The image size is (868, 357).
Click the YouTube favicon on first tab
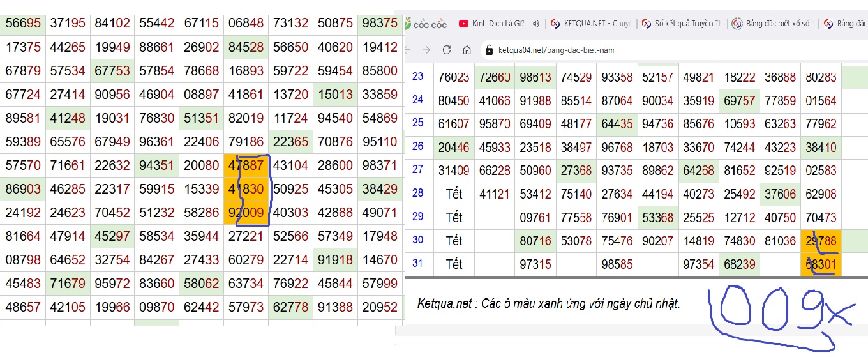click(x=463, y=24)
